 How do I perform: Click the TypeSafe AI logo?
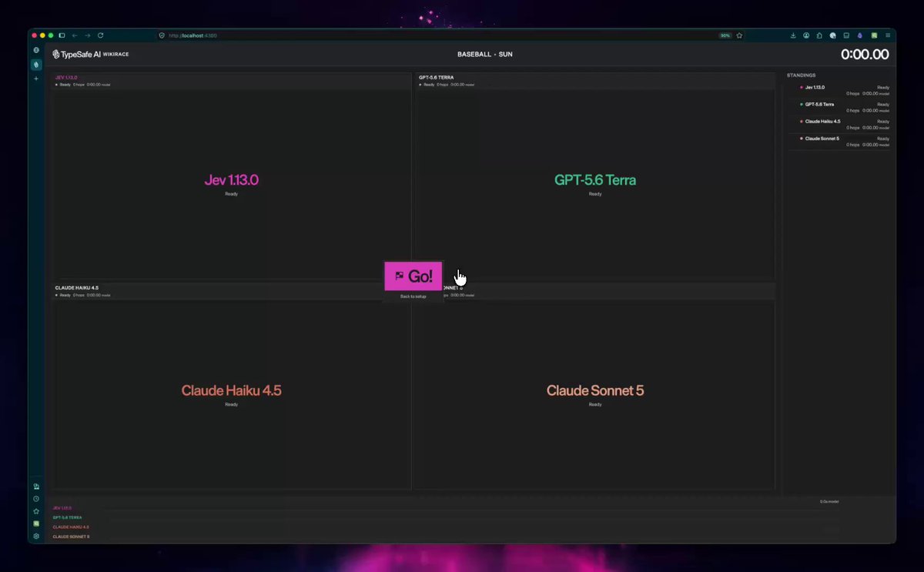(x=76, y=55)
